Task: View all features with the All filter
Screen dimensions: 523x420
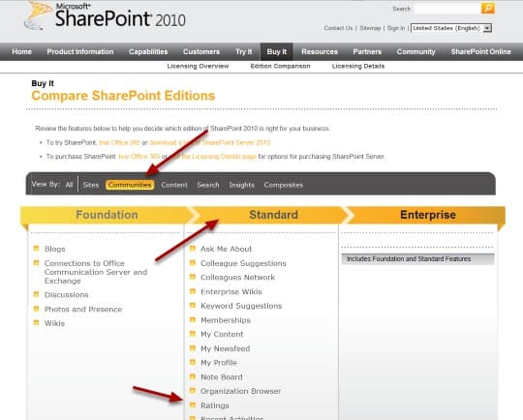Action: 69,185
